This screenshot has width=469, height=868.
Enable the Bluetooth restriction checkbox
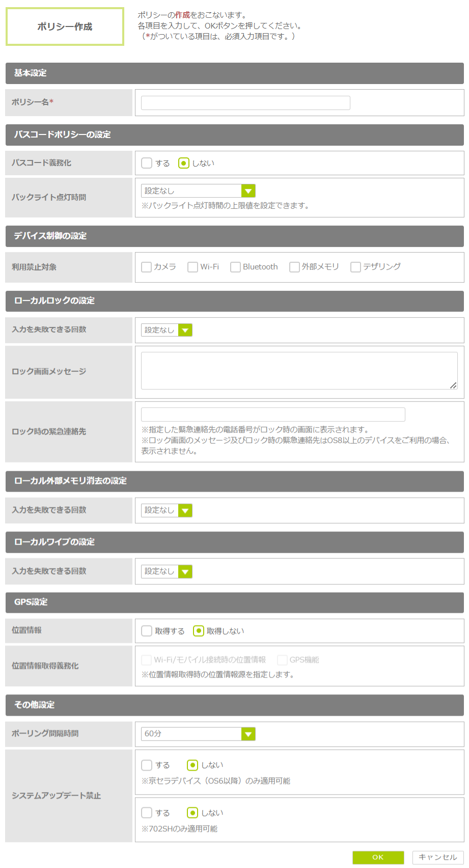235,267
